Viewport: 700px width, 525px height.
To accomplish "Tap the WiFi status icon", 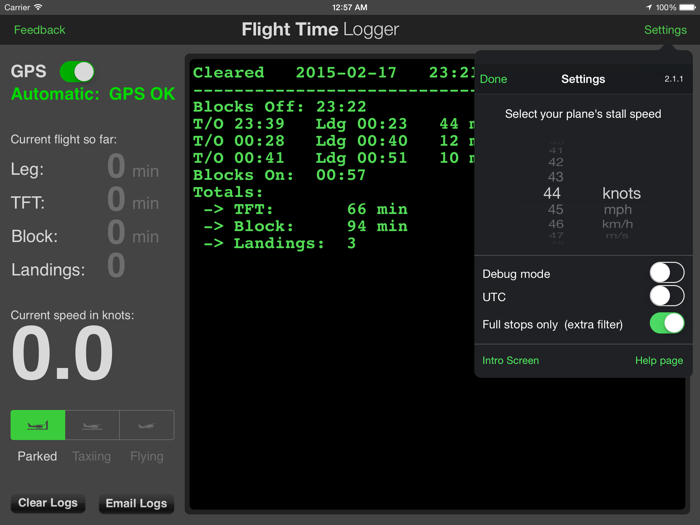I will pyautogui.click(x=38, y=7).
